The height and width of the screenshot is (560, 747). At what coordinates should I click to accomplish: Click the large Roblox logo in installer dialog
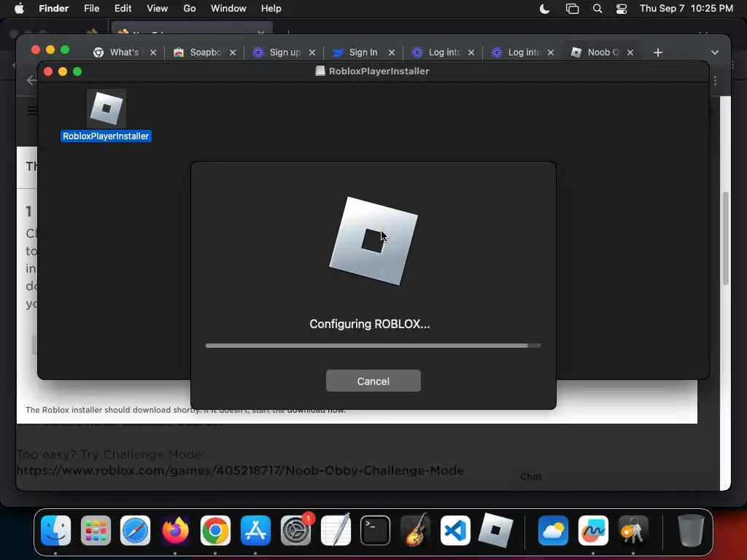(373, 241)
